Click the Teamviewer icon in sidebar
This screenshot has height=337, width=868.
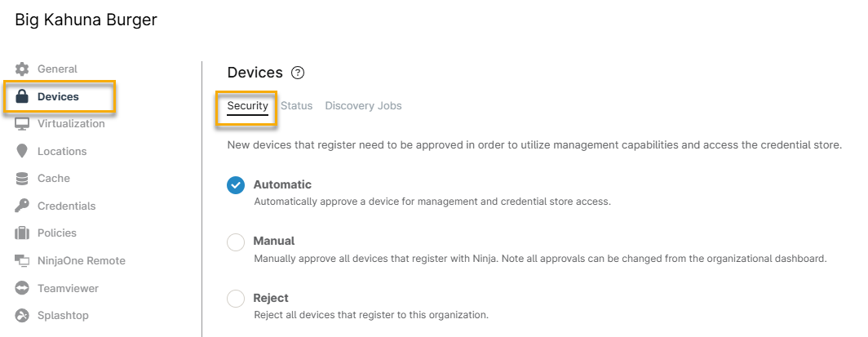click(22, 288)
